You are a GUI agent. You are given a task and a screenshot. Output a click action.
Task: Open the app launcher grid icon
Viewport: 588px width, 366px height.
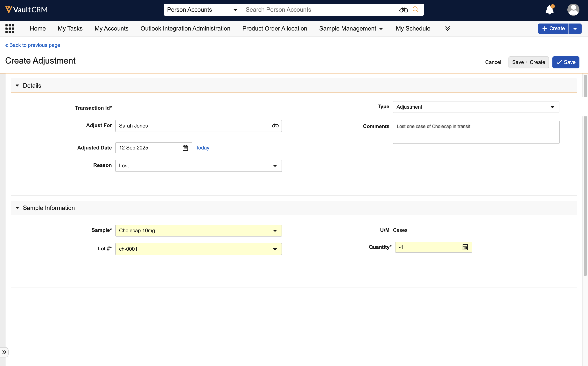pyautogui.click(x=10, y=29)
